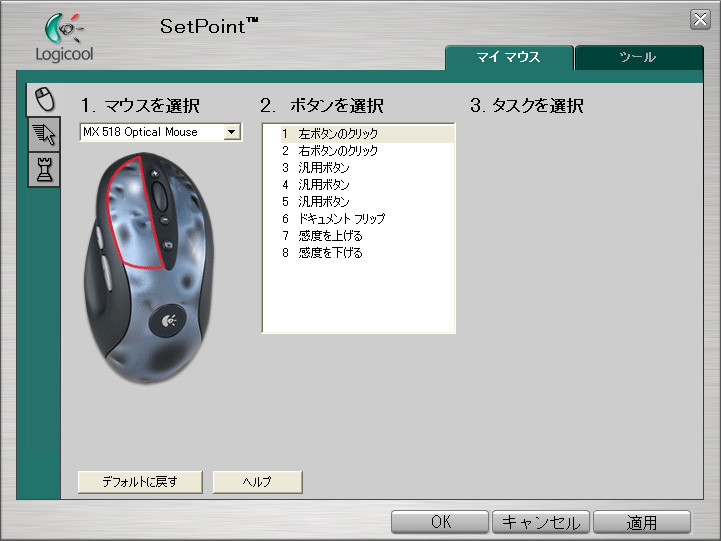721x541 pixels.
Task: Select 感度を上げる in the button list
Action: [330, 235]
